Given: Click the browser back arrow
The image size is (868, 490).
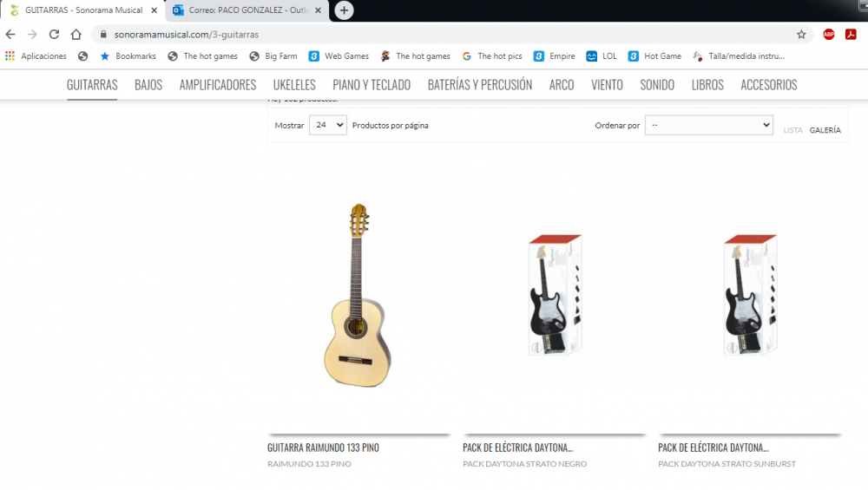Looking at the screenshot, I should point(10,35).
